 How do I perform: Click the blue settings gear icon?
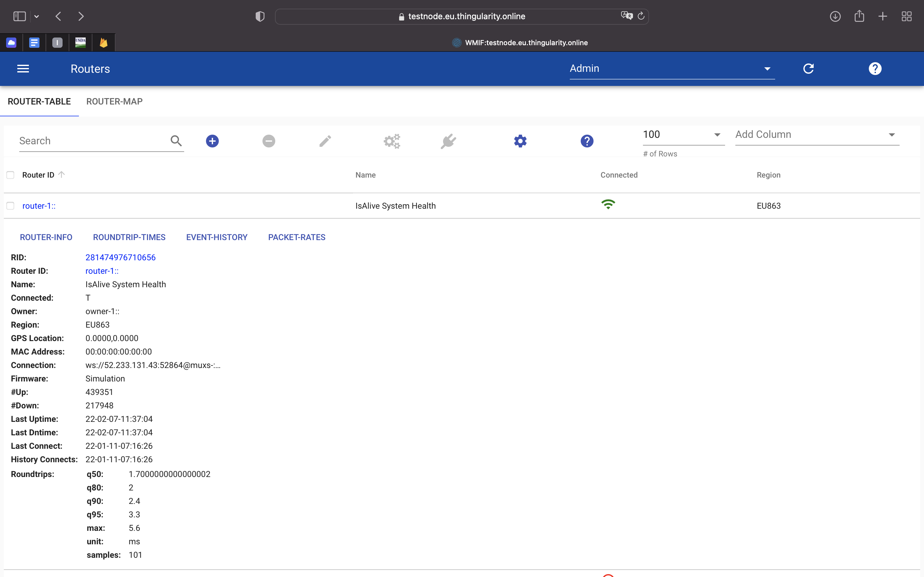coord(520,141)
